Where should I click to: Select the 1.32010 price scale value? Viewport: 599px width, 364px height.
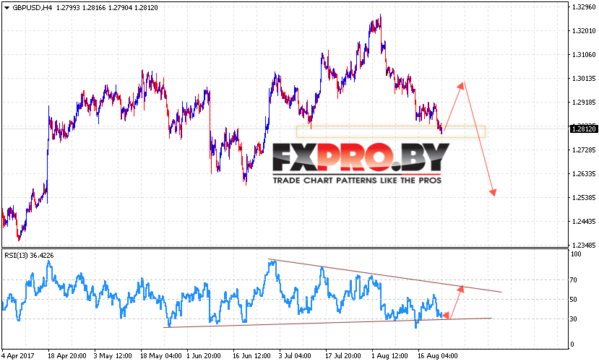[584, 31]
